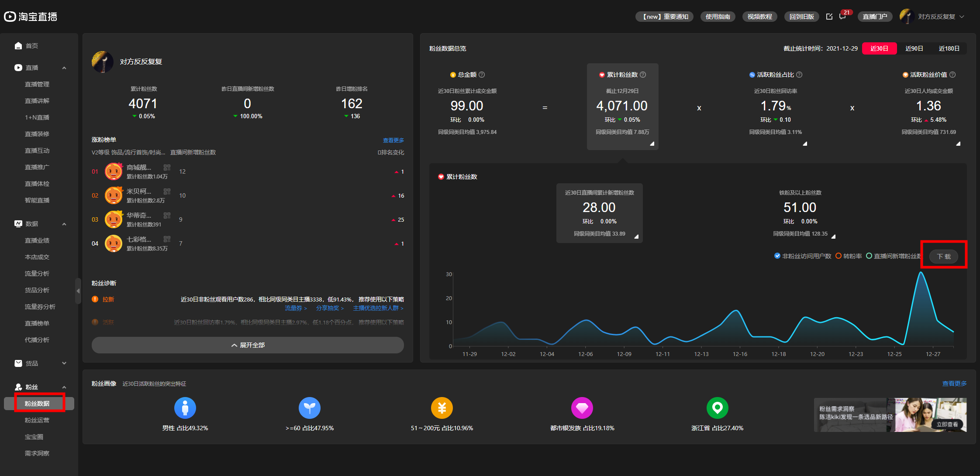Click the 都市银发族 diamond icon
This screenshot has height=476, width=980.
pos(582,408)
